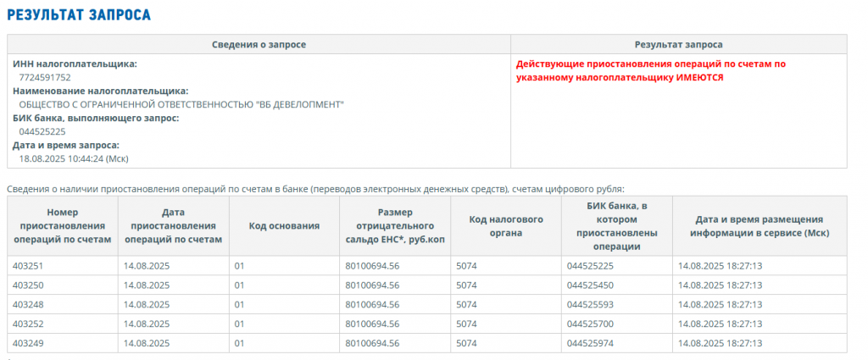This screenshot has width=868, height=360.
Task: Click the requesting bank BIK value 044525225
Action: click(x=42, y=131)
